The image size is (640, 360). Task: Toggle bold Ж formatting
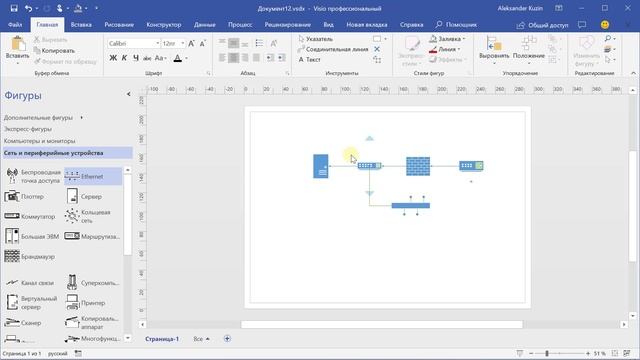click(x=113, y=58)
